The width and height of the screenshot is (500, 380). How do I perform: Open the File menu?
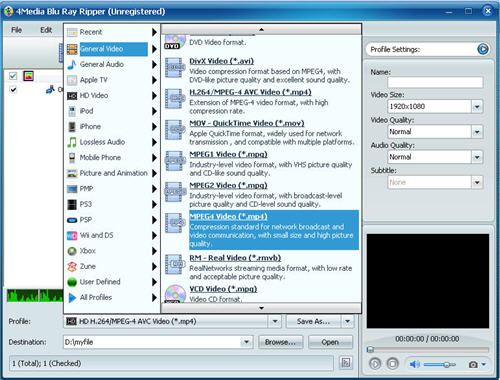16,30
